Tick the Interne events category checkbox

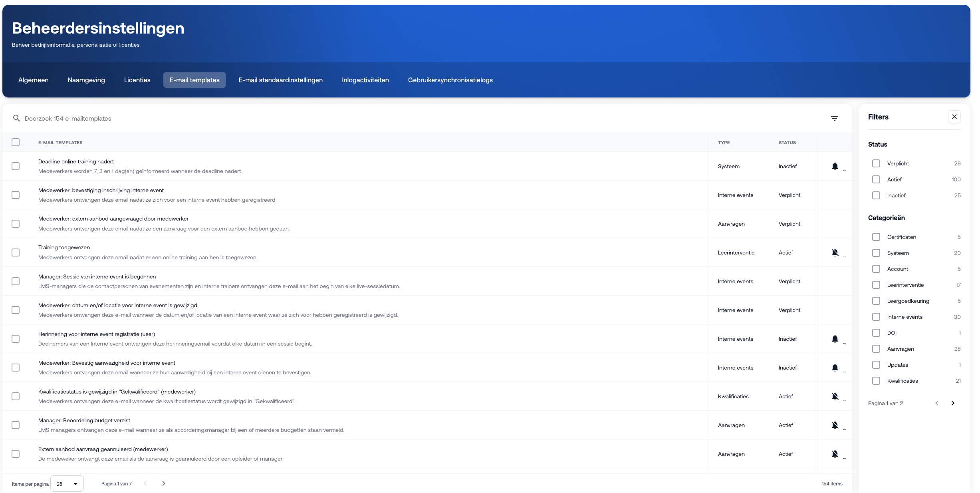point(876,317)
